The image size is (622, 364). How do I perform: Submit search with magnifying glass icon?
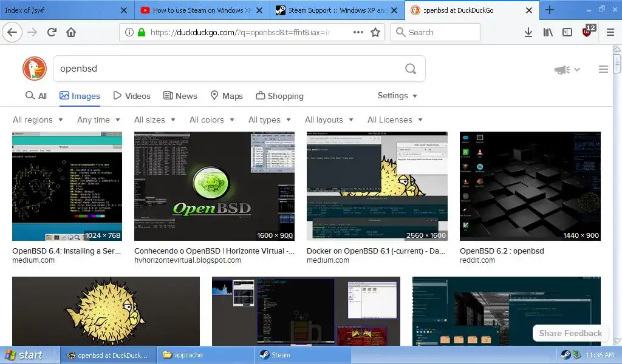tap(411, 69)
